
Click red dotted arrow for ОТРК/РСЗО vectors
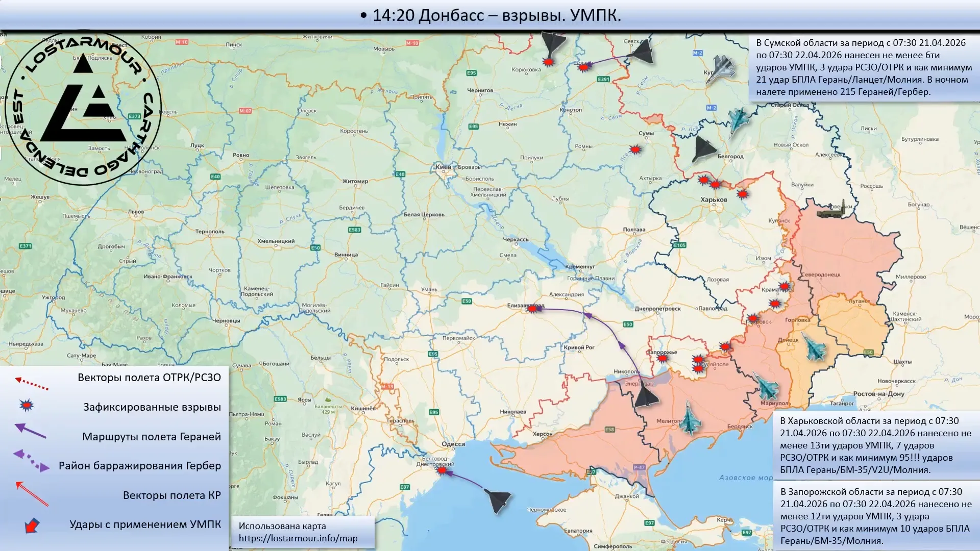[32, 383]
